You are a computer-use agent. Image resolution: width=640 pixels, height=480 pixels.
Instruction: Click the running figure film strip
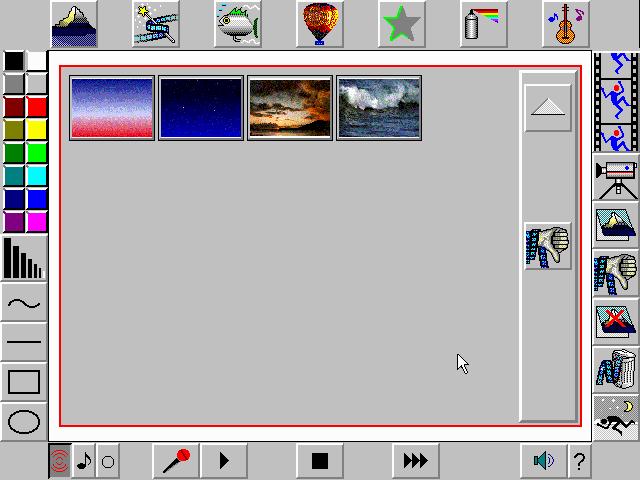coord(616,102)
